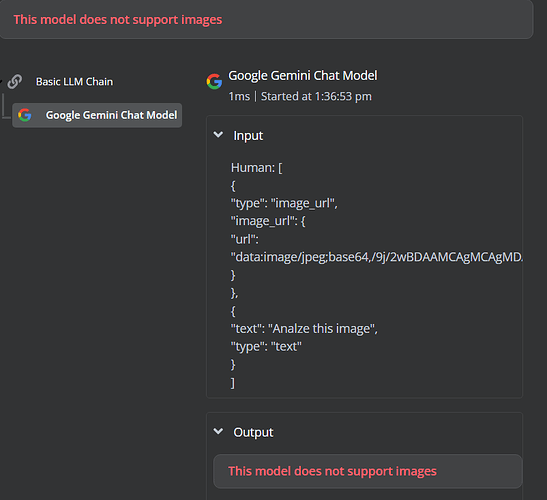Click the "image_url": { line
This screenshot has width=547, height=500.
(x=268, y=221)
